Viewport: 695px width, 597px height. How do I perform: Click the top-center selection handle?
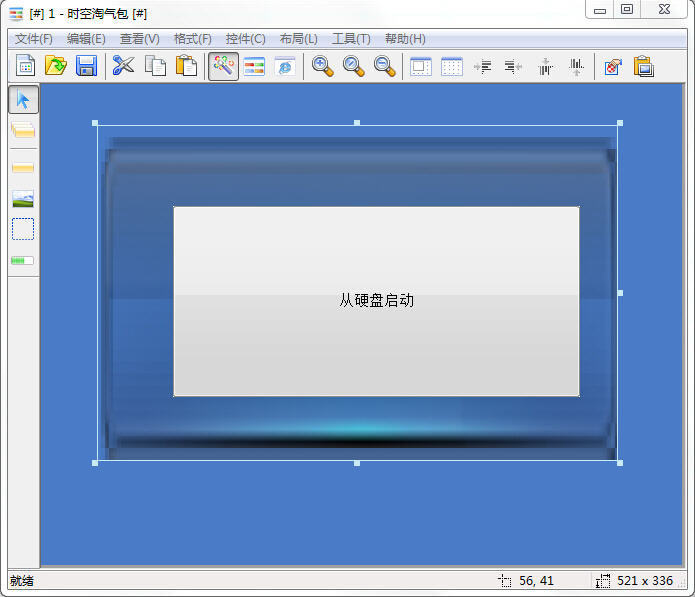357,123
